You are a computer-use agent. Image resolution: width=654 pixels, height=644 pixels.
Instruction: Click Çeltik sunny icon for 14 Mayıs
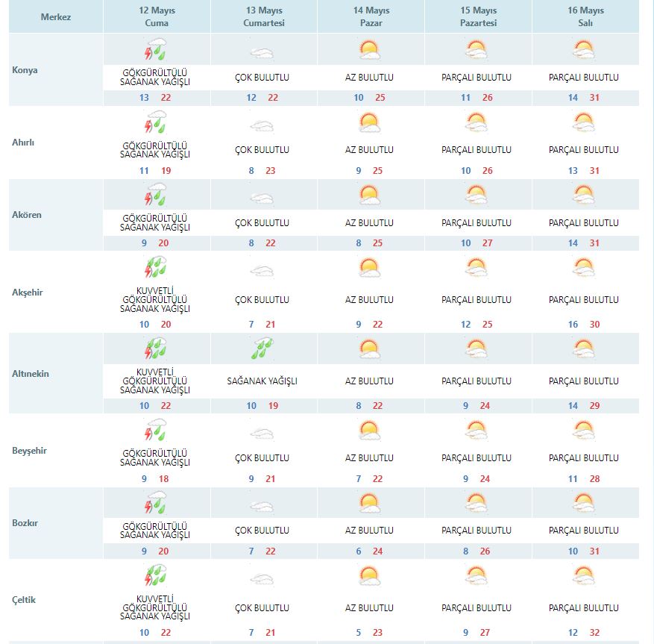[369, 576]
